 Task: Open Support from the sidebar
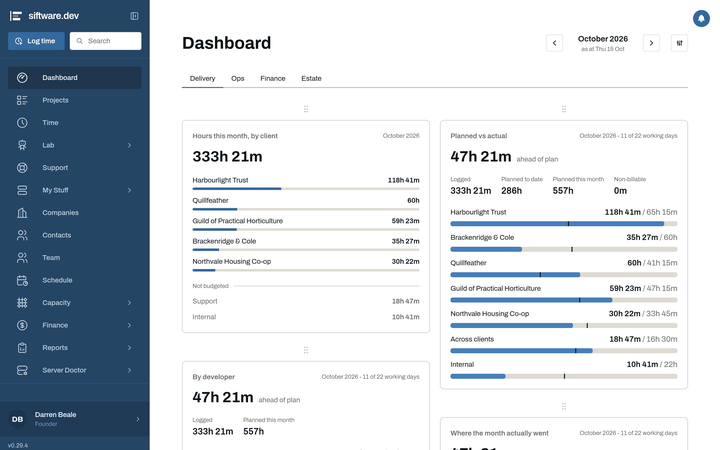75,168
